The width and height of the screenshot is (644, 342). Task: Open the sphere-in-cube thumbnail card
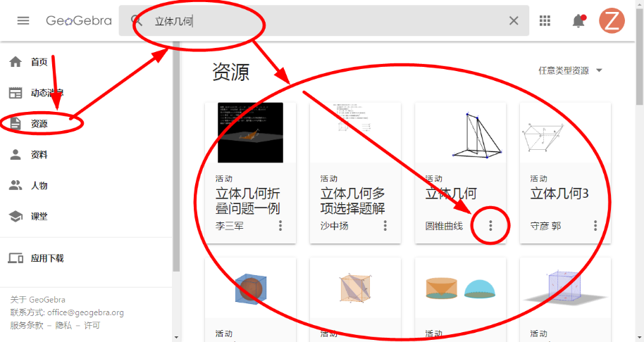pyautogui.click(x=251, y=289)
